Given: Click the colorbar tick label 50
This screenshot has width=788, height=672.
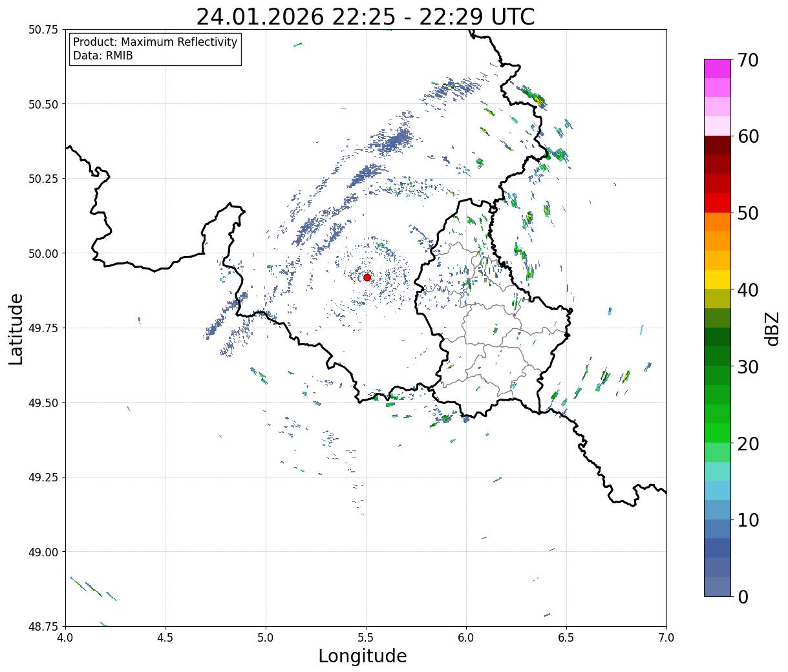Looking at the screenshot, I should tap(748, 213).
